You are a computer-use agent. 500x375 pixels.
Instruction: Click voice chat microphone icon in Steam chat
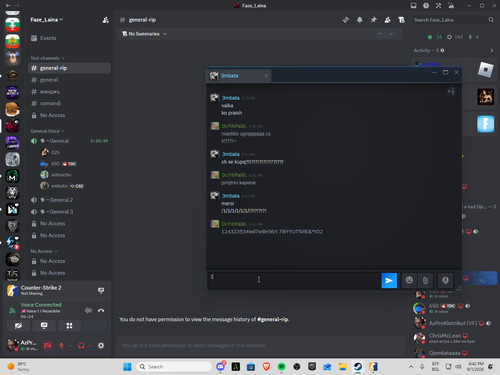click(x=445, y=280)
